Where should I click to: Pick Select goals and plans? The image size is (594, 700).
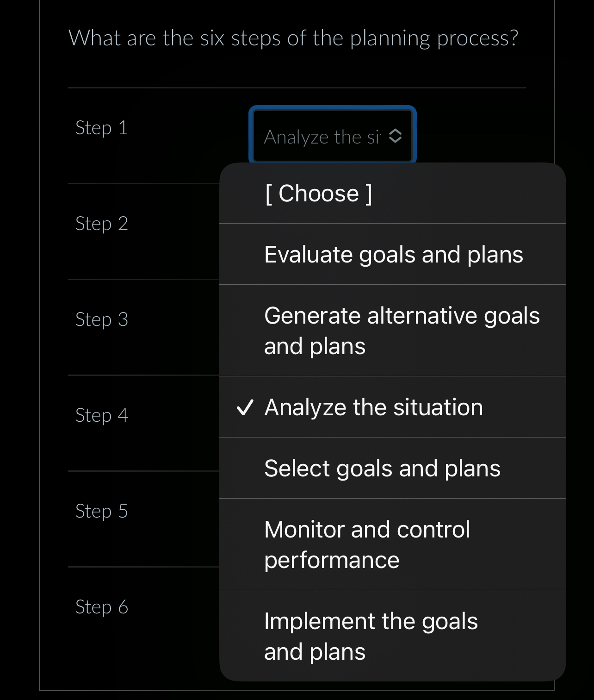point(382,468)
